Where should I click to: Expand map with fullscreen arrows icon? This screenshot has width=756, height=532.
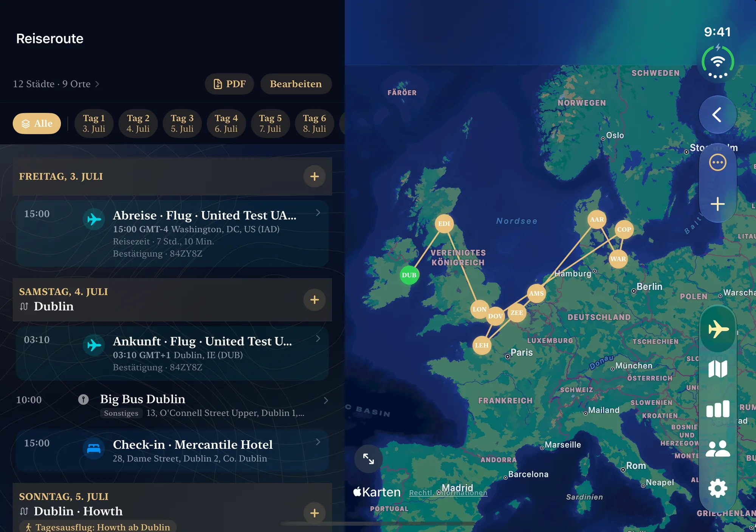pos(369,459)
